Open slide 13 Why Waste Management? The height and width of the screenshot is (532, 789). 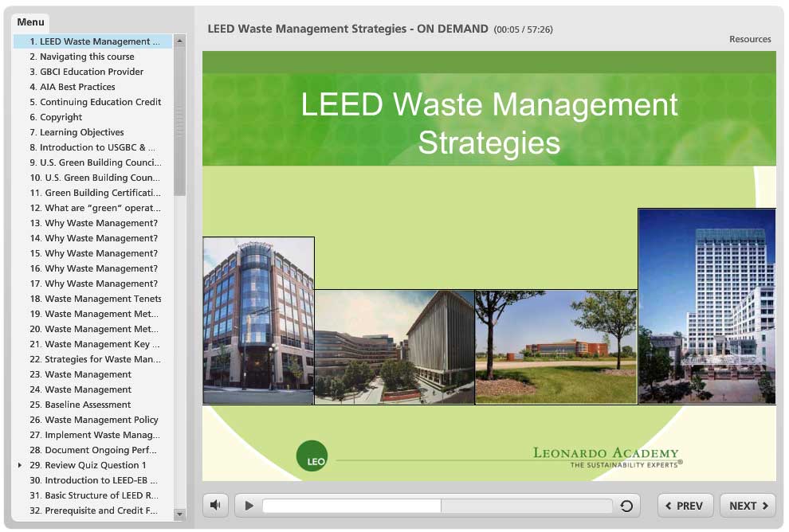tap(92, 223)
